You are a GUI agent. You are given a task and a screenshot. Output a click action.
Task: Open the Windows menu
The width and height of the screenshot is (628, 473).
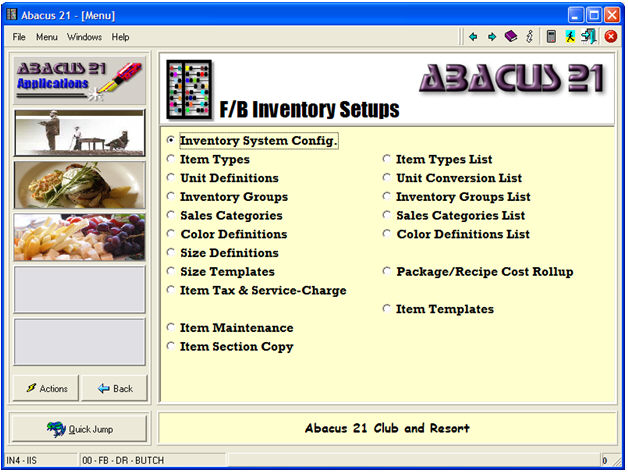(84, 37)
